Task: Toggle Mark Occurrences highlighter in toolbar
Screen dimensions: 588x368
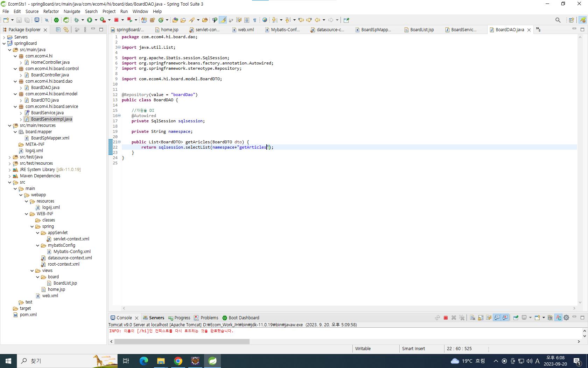Action: [x=223, y=20]
